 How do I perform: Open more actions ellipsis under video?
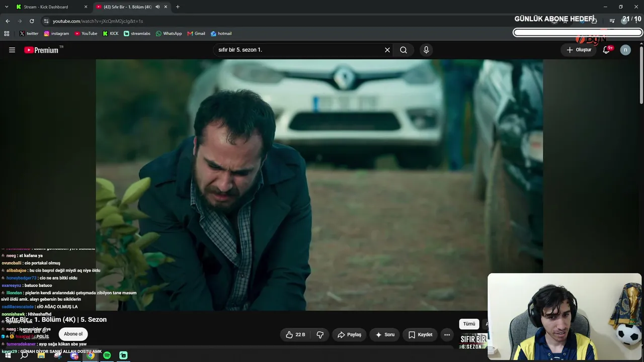click(447, 334)
